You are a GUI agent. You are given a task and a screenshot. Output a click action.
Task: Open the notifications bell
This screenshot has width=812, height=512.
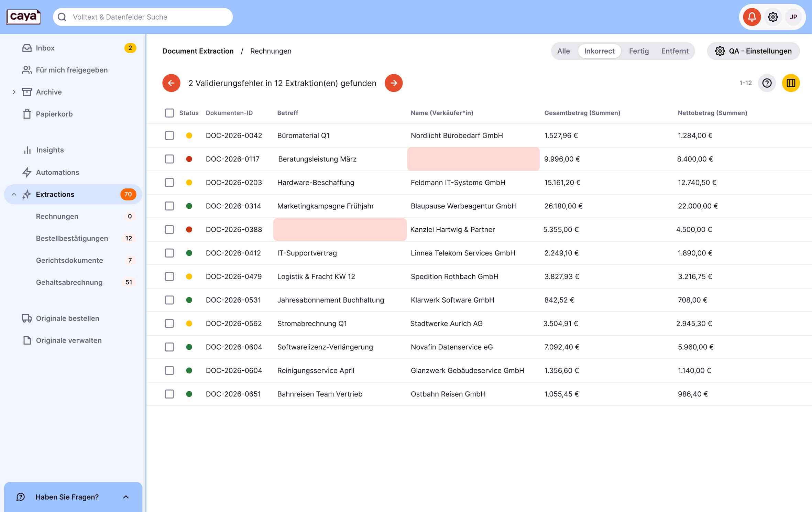pyautogui.click(x=751, y=17)
